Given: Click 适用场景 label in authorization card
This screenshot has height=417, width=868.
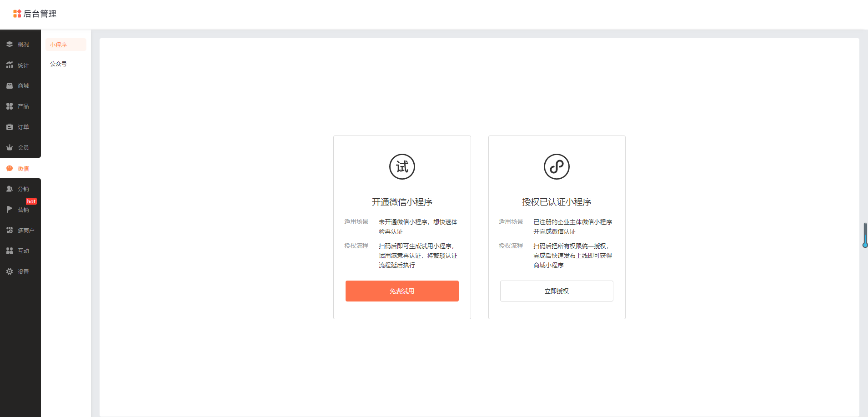Looking at the screenshot, I should point(511,221).
